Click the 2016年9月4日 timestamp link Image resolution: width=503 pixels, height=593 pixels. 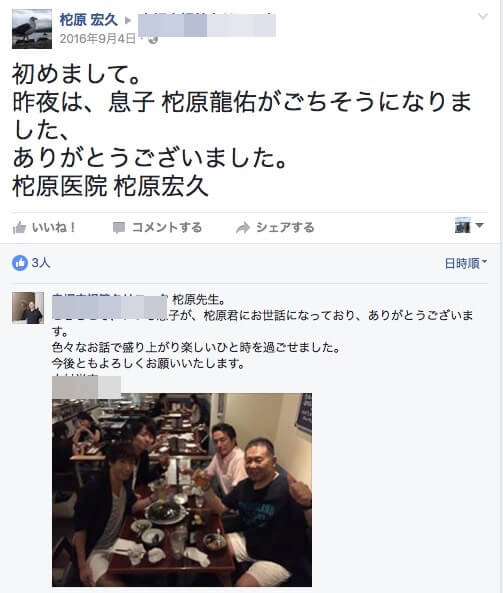click(98, 39)
